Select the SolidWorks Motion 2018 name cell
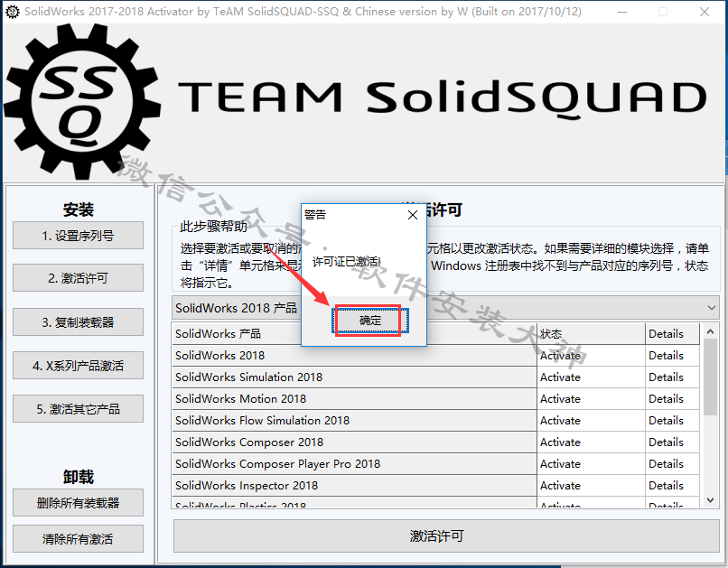This screenshot has height=568, width=728. pyautogui.click(x=354, y=399)
